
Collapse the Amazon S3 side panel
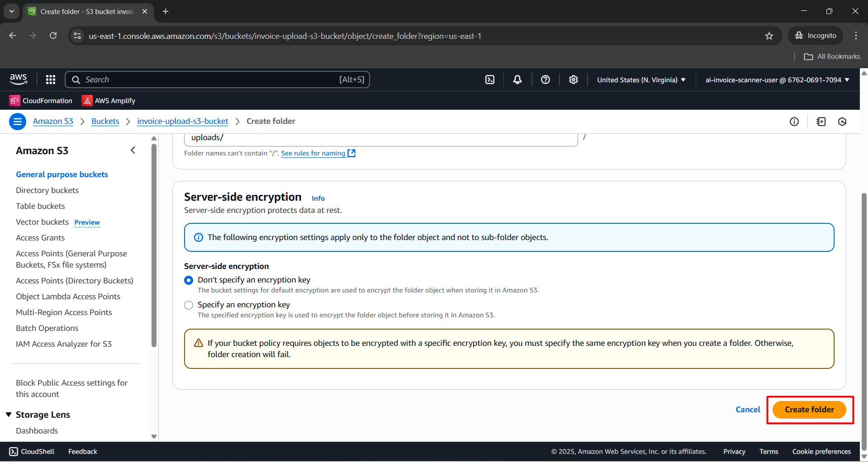(133, 150)
